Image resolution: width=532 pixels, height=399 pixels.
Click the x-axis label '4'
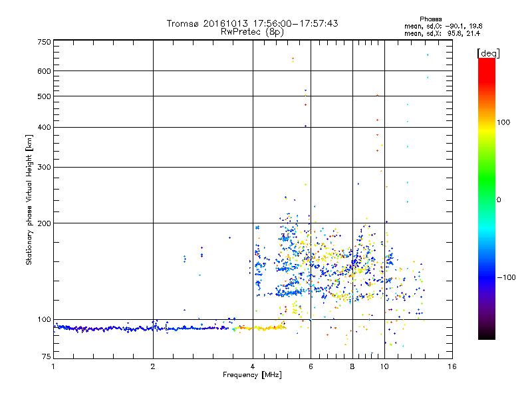click(253, 366)
